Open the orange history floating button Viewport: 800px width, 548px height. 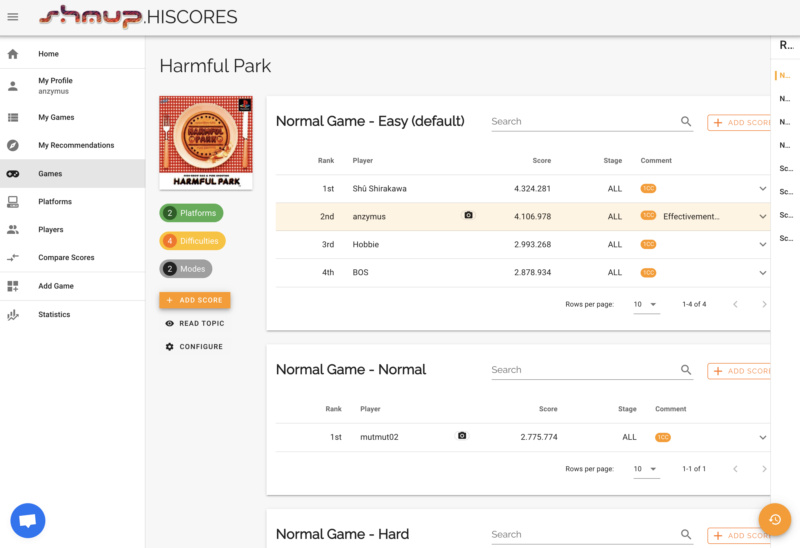(775, 519)
